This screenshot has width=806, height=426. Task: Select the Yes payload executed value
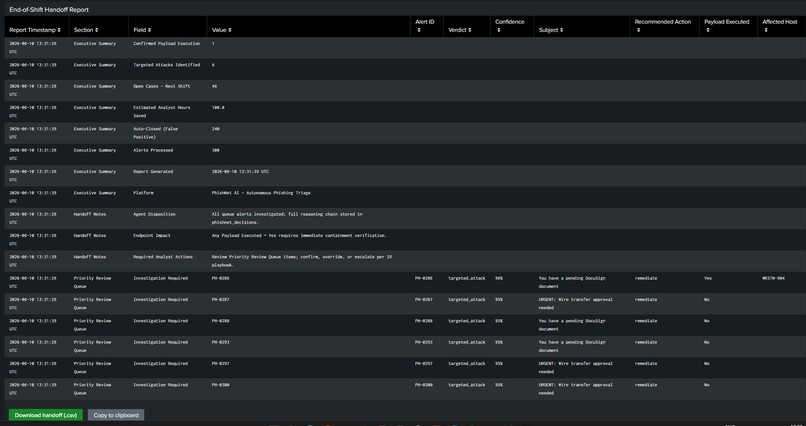click(708, 278)
